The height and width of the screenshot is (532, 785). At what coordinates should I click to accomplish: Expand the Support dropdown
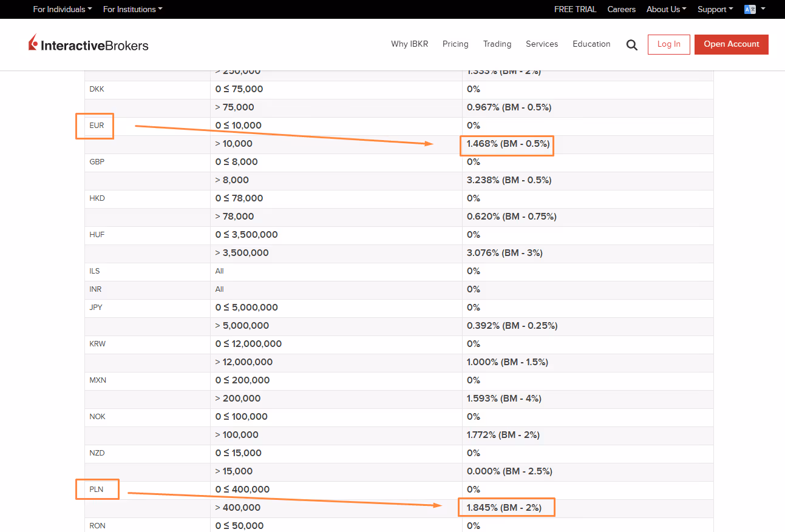pyautogui.click(x=715, y=9)
